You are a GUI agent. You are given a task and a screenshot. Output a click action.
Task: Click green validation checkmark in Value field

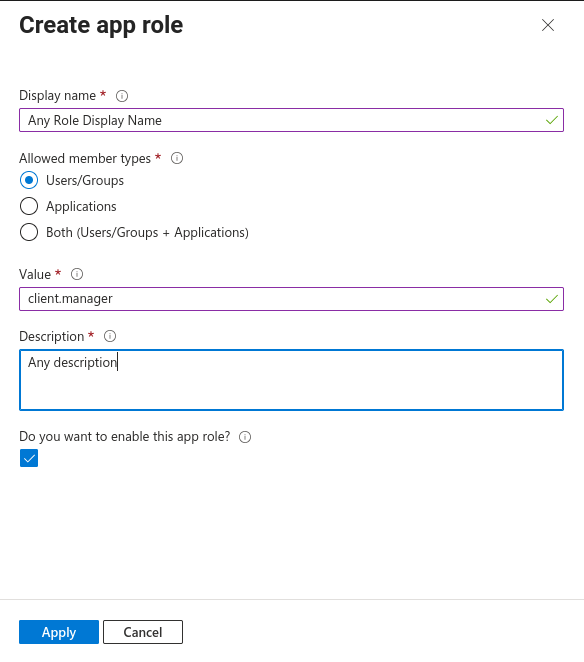(x=551, y=299)
